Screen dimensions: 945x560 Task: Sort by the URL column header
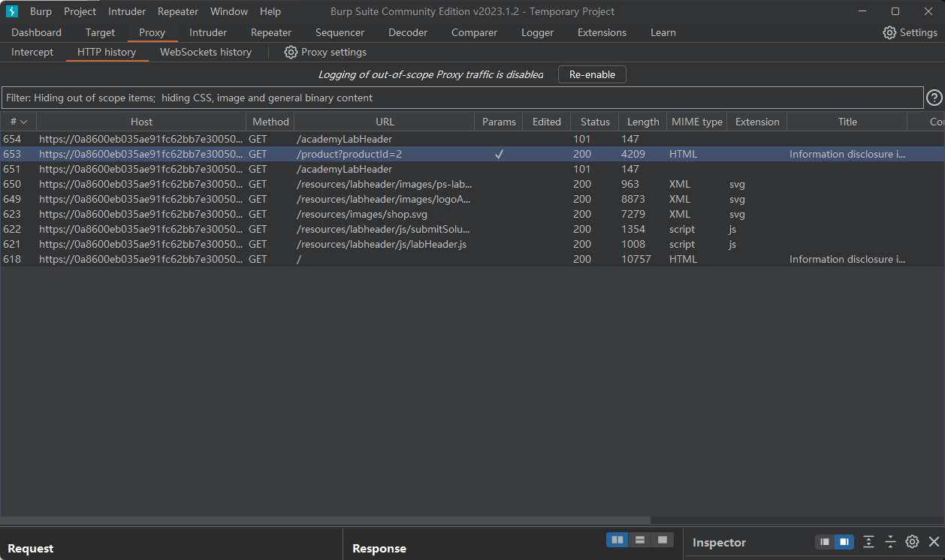pyautogui.click(x=385, y=122)
